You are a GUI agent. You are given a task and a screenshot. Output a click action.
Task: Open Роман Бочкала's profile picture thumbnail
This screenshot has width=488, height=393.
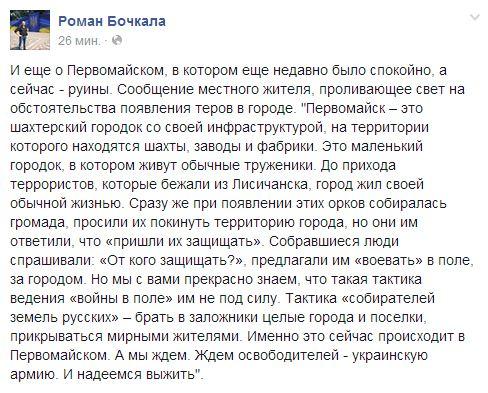click(30, 30)
